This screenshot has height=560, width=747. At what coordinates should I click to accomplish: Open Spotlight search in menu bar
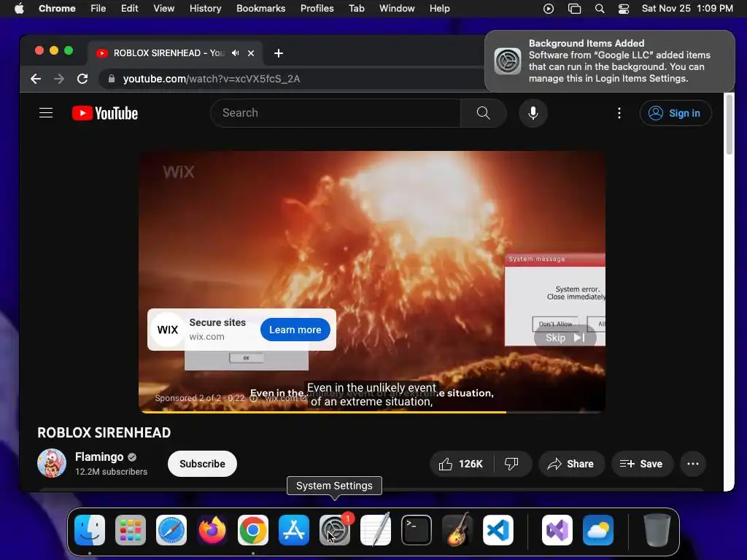pos(600,9)
